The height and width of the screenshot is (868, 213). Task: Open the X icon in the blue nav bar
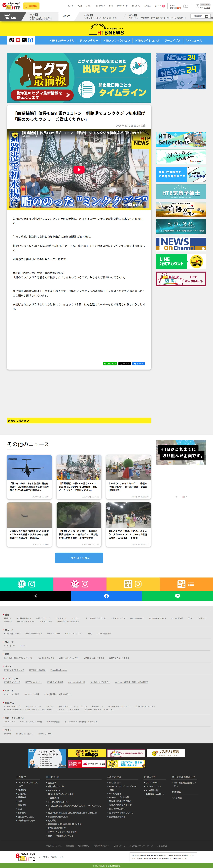[24, 40]
